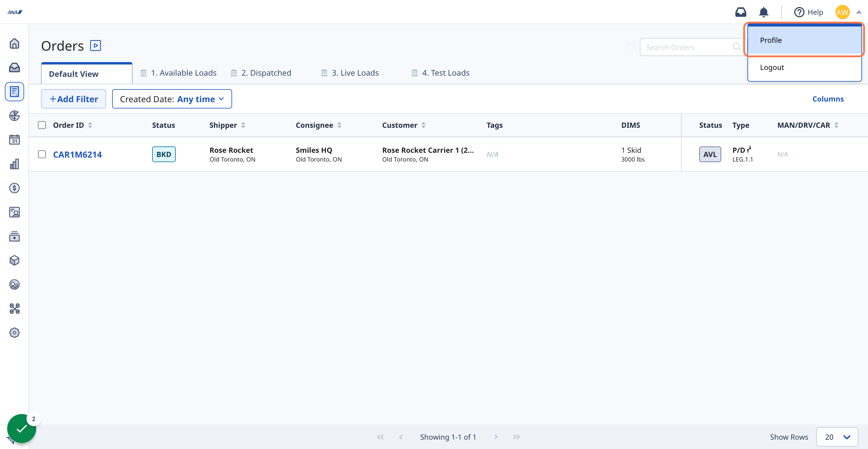Open the settings gear icon in sidebar

click(14, 333)
